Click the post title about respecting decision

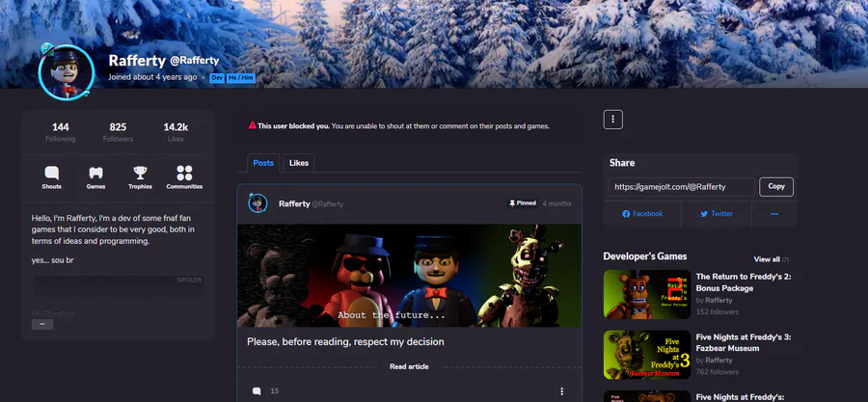coord(345,341)
